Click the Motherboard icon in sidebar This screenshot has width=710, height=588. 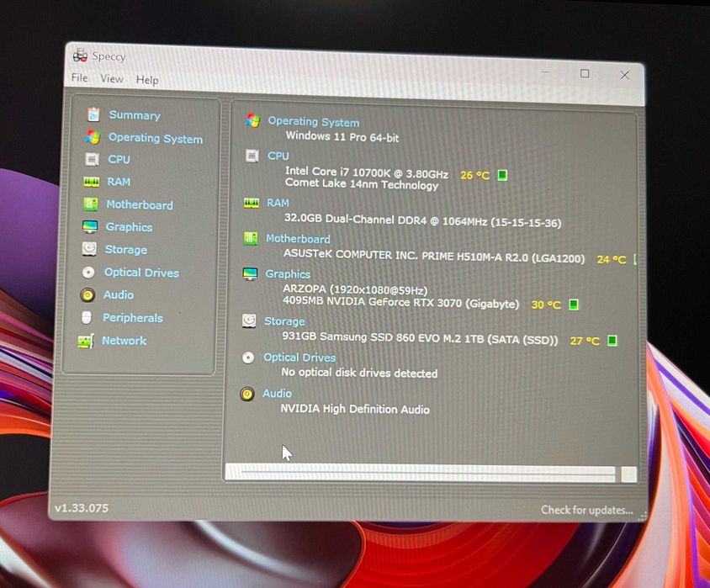(x=91, y=204)
